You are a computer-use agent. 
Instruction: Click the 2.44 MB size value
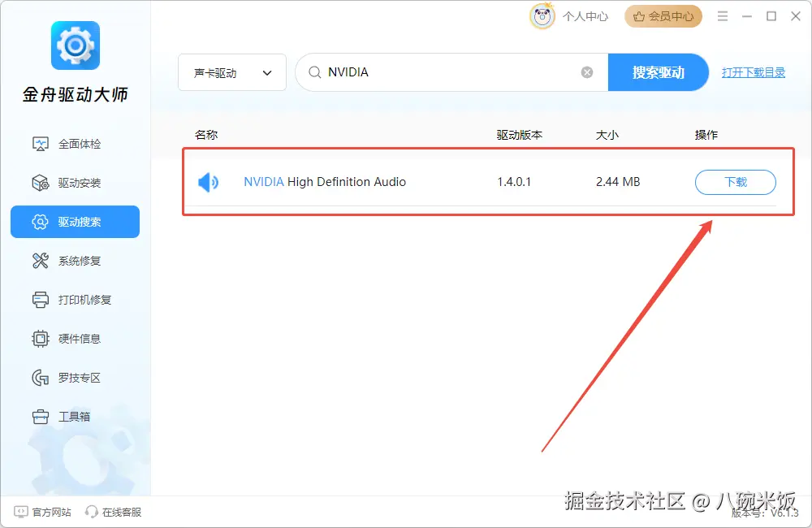[618, 182]
